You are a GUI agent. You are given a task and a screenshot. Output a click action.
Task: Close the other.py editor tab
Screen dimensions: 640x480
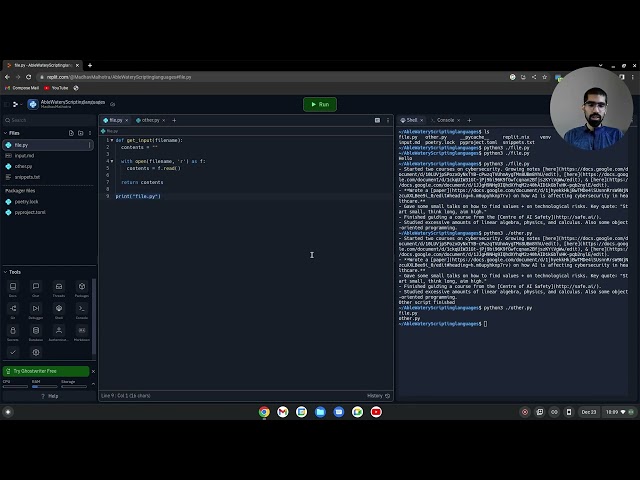[x=164, y=120]
